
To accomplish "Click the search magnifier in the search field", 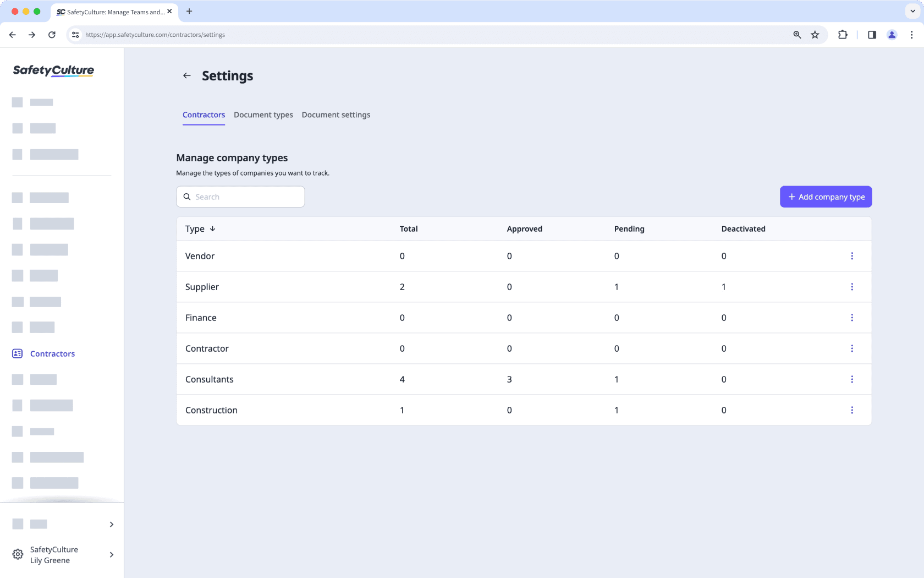I will coord(188,197).
